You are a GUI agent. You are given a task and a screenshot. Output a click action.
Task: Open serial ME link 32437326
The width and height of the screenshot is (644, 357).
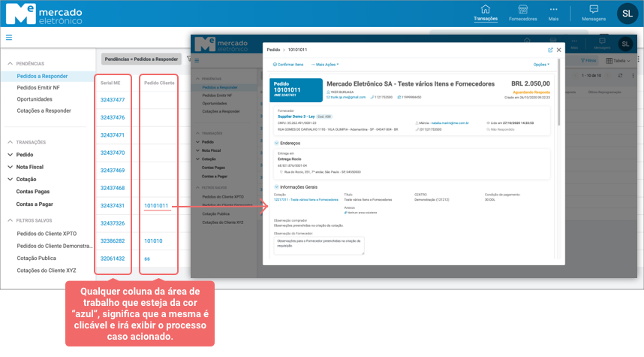tap(113, 223)
